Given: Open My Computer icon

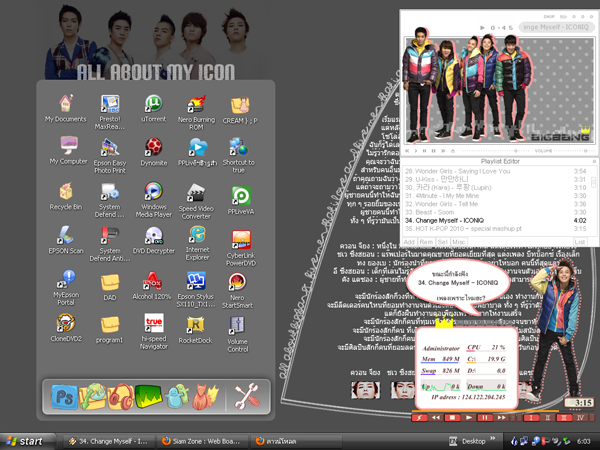Looking at the screenshot, I should (68, 150).
